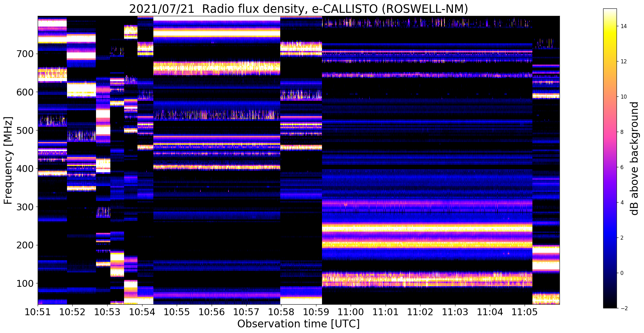Click the 10:54 time tick label
The height and width of the screenshot is (333, 644).
pyautogui.click(x=142, y=312)
